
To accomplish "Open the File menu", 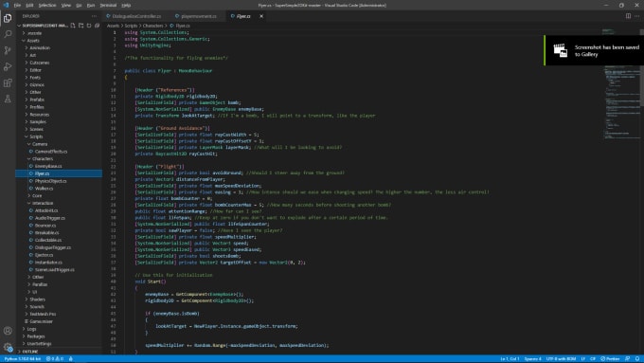I will pos(17,6).
